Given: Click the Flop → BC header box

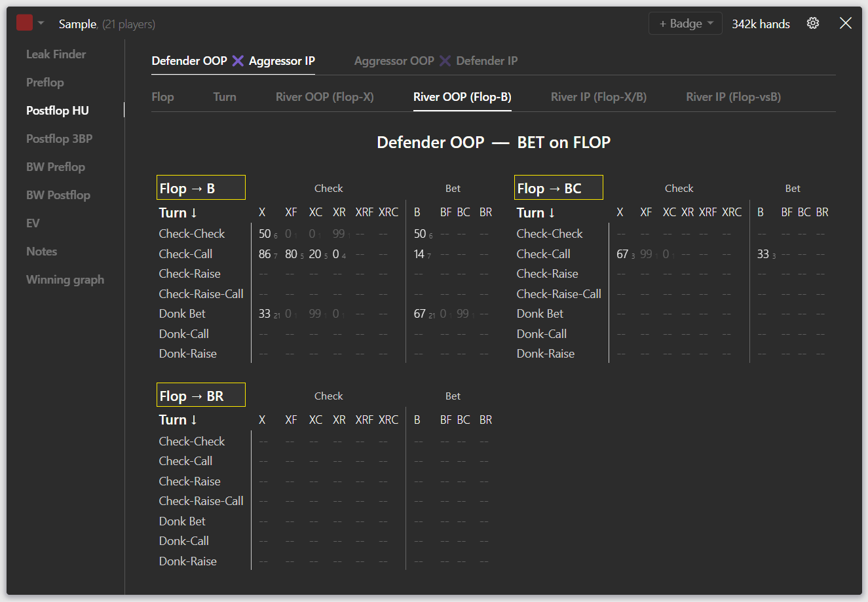Looking at the screenshot, I should pos(559,188).
